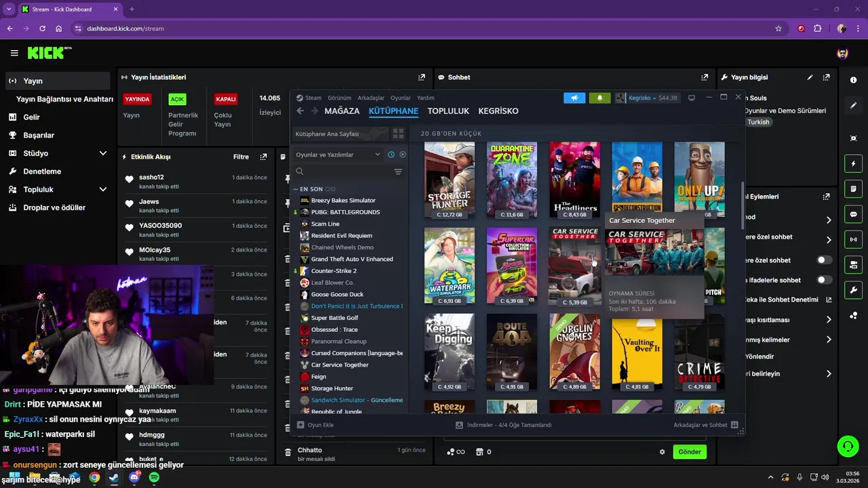
Task: Open Steam menu in Steam window
Action: pyautogui.click(x=313, y=98)
